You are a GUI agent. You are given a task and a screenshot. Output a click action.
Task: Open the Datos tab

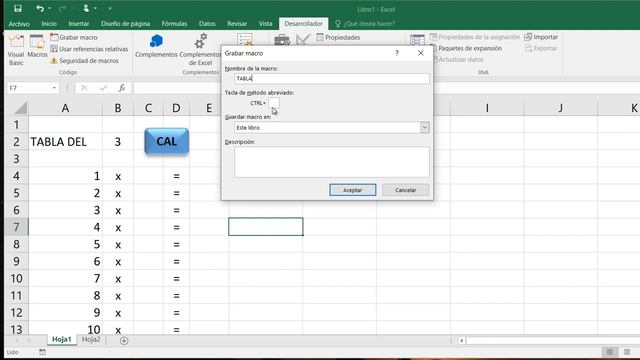point(207,24)
